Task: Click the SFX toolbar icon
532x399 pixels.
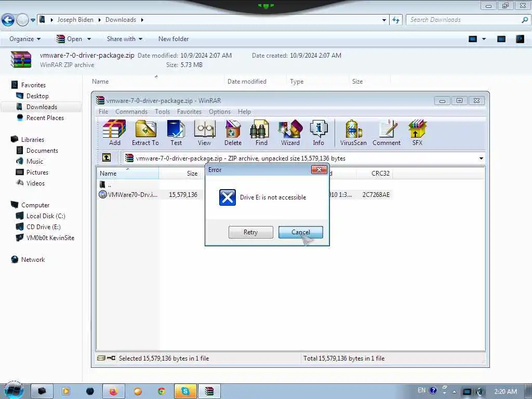Action: tap(417, 132)
